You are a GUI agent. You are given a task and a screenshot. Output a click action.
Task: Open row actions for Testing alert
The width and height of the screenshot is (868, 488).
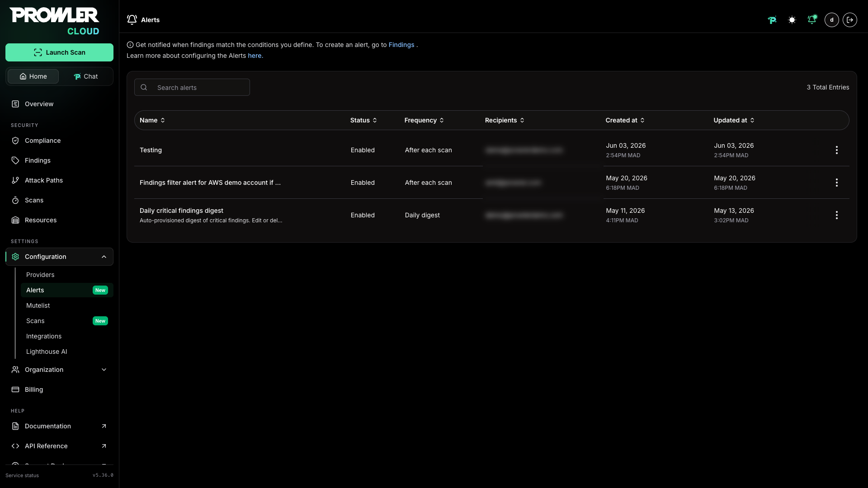[837, 150]
